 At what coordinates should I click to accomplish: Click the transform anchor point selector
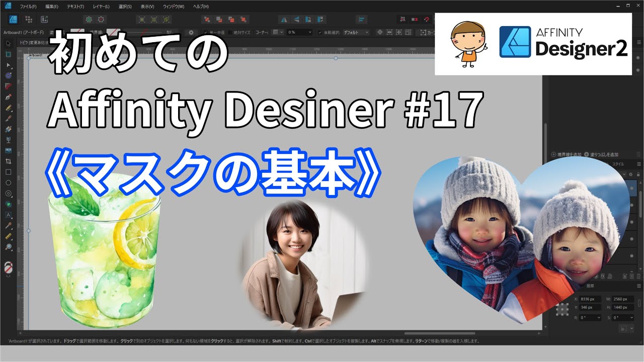click(561, 310)
